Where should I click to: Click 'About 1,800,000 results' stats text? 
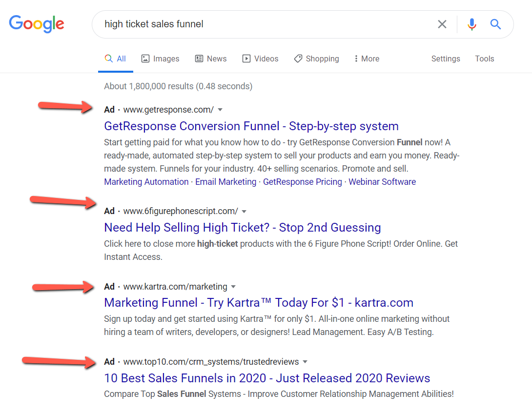[x=178, y=86]
